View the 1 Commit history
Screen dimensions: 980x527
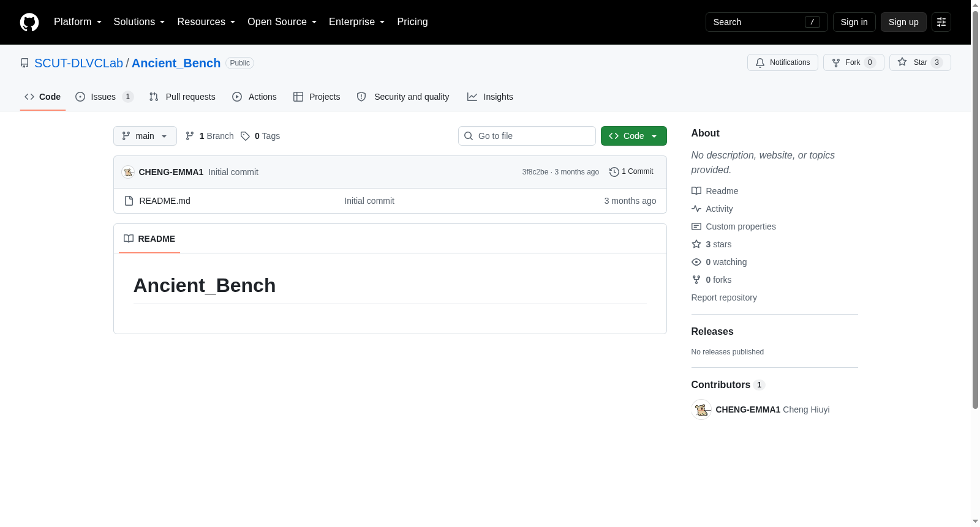click(x=631, y=172)
